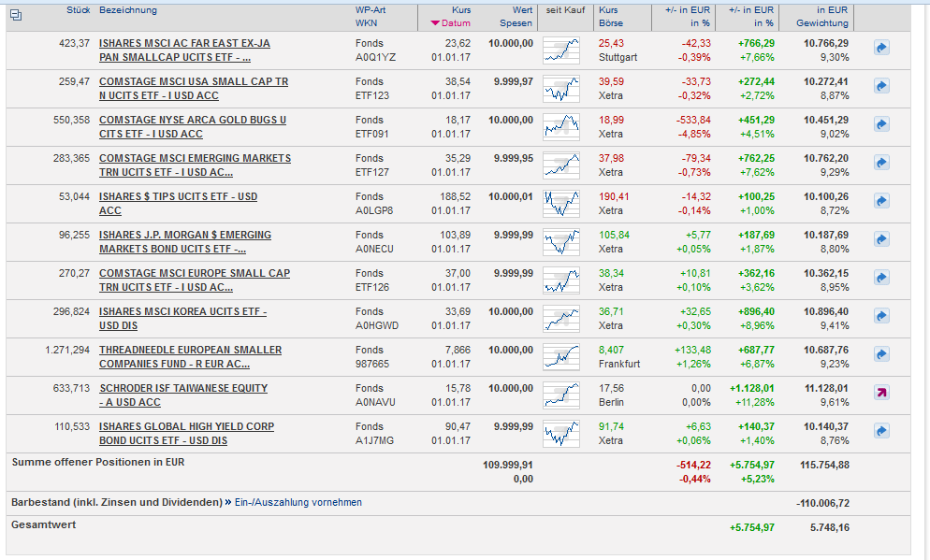Click the blue action arrow for iShares $ TIPS
The height and width of the screenshot is (560, 930).
880,201
